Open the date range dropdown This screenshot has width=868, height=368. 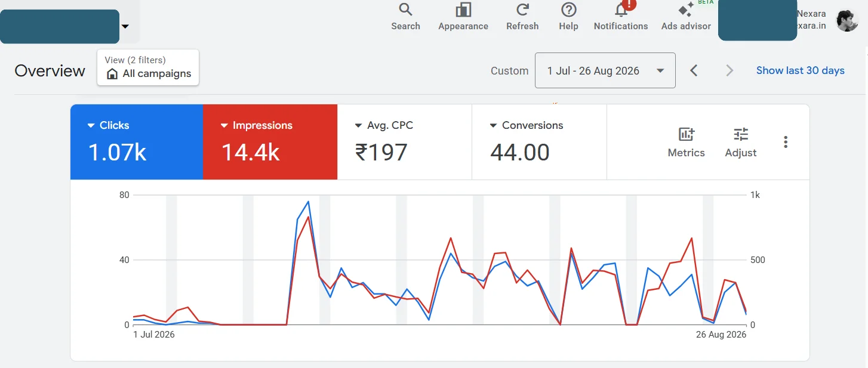(x=605, y=70)
